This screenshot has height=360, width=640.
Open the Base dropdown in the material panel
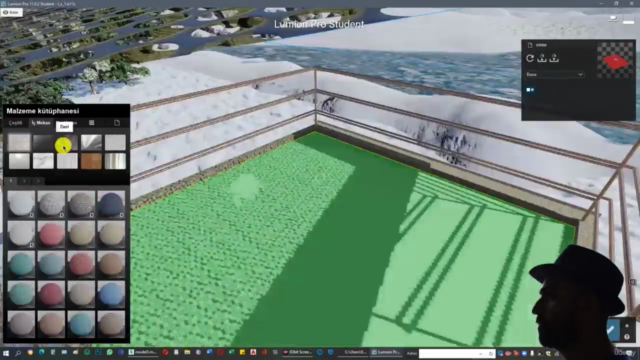pos(555,74)
